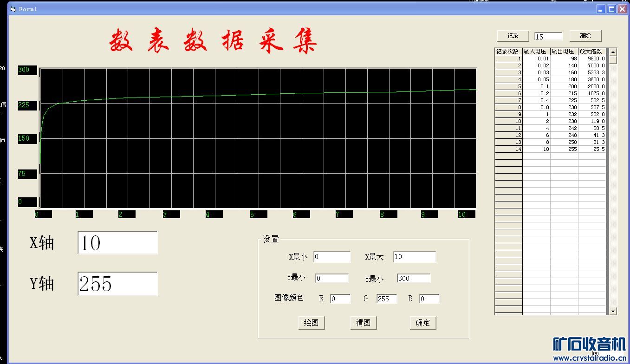Click the 输出电压 column header
This screenshot has height=364, width=630.
click(x=564, y=52)
